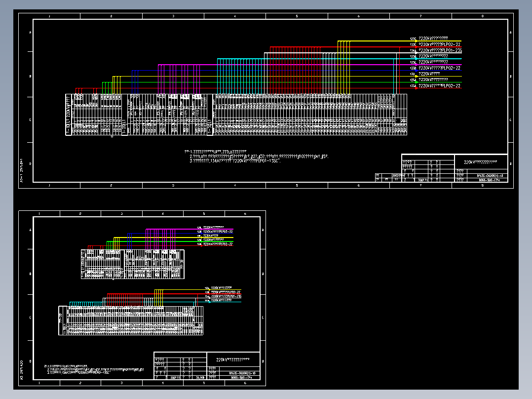Select the PLP01-23S label in upper sheet
Viewport: 532px width, 399px height.
pyautogui.click(x=440, y=50)
